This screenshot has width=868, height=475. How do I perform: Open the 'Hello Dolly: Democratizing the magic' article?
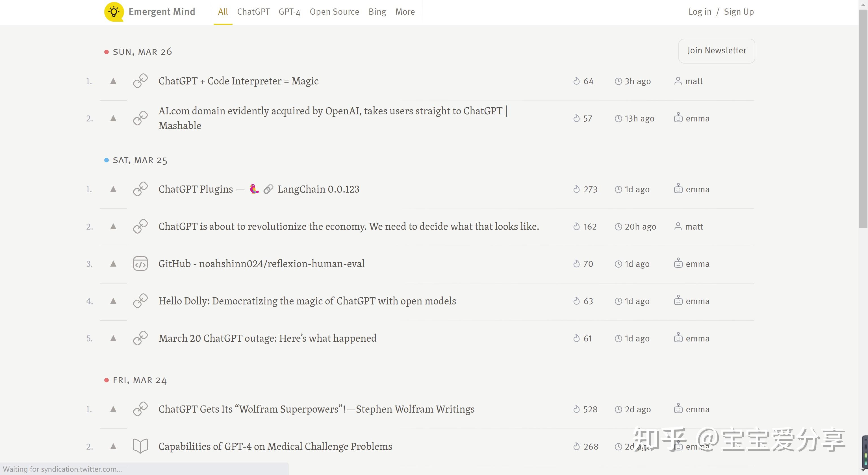(x=307, y=301)
